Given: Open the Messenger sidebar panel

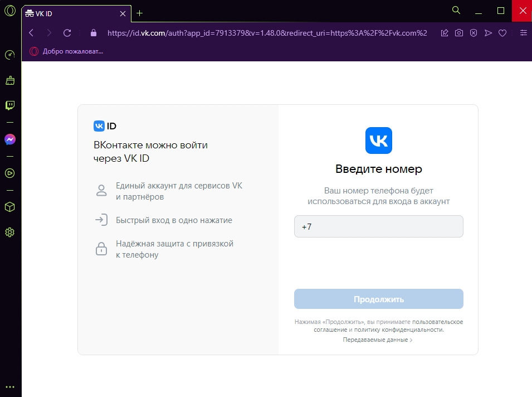Looking at the screenshot, I should [x=10, y=139].
